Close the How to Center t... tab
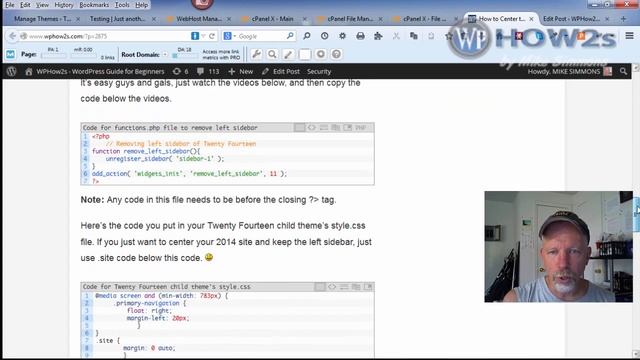 (x=531, y=19)
